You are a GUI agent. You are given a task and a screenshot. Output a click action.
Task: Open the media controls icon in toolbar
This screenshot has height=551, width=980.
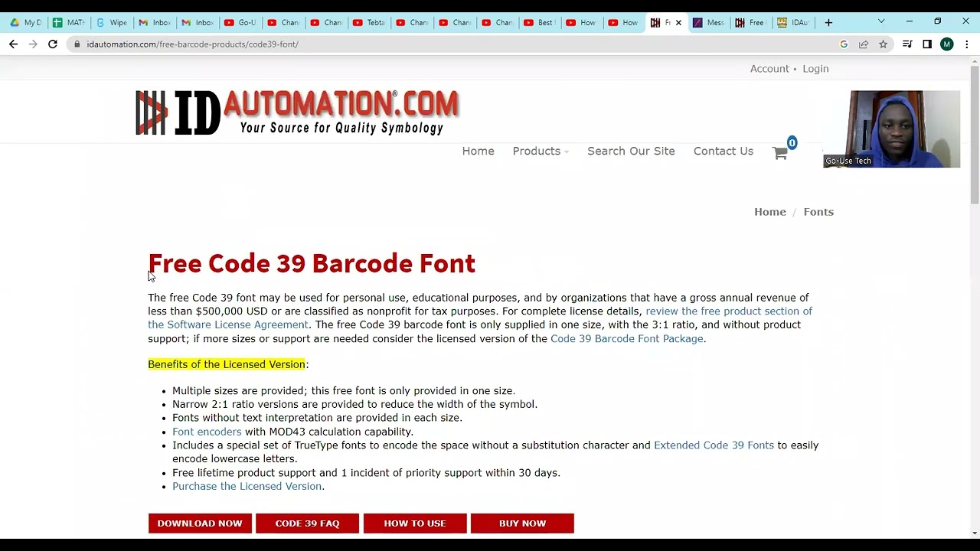click(907, 44)
